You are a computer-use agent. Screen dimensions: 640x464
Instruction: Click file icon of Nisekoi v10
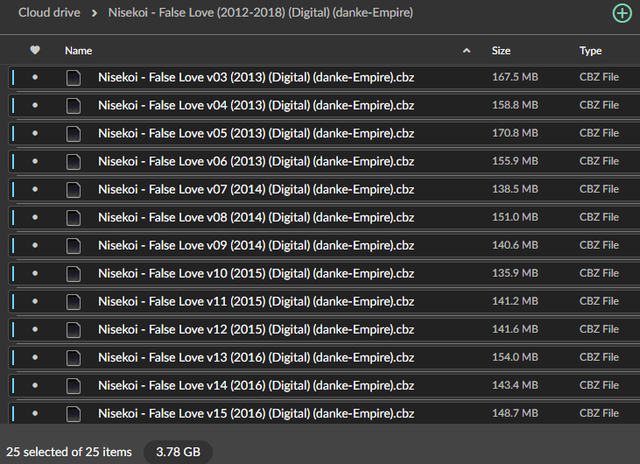73,273
